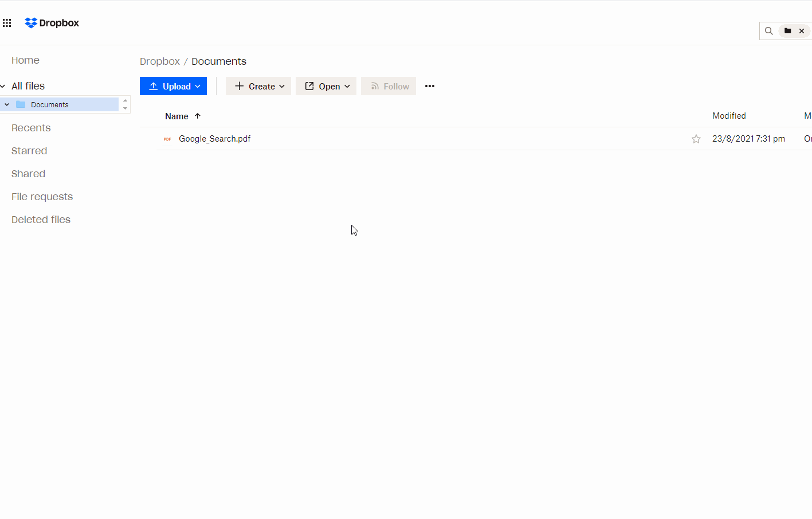812x519 pixels.
Task: Open the Upload dropdown button
Action: point(173,86)
